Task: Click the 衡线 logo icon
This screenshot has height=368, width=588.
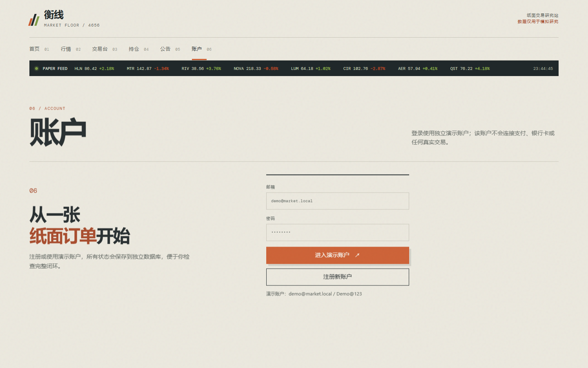Action: click(34, 20)
